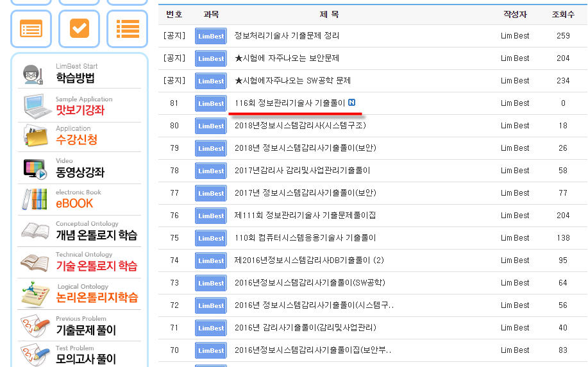The width and height of the screenshot is (588, 367).
Task: Click the orange checkmark icon button
Action: tap(79, 29)
